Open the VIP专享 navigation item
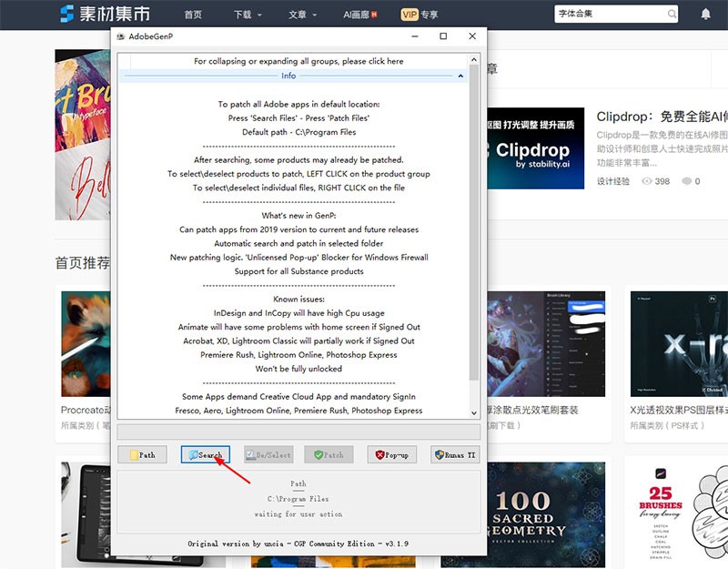Screen dimensions: 728x569 [x=420, y=15]
